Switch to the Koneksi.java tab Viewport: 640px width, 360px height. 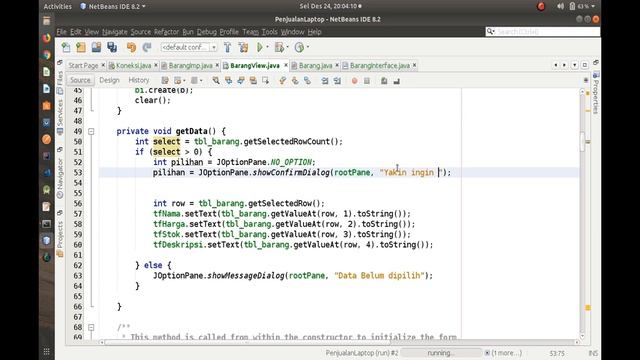[133, 65]
